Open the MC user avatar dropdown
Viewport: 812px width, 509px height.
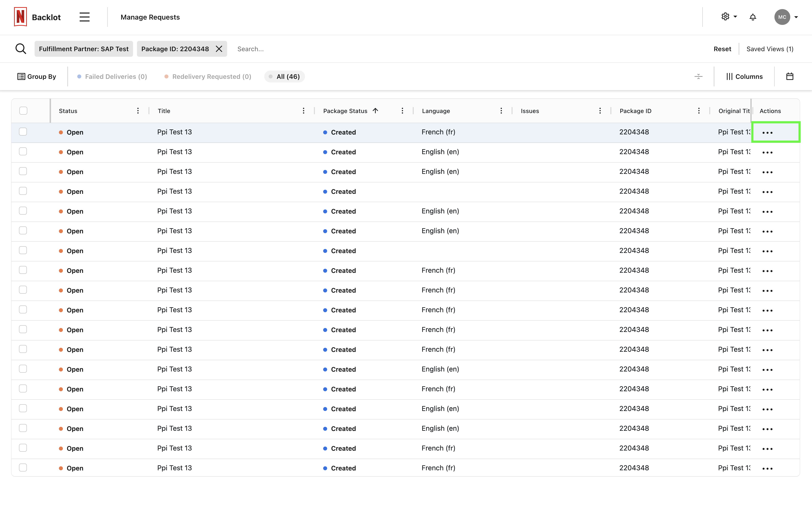pos(786,17)
